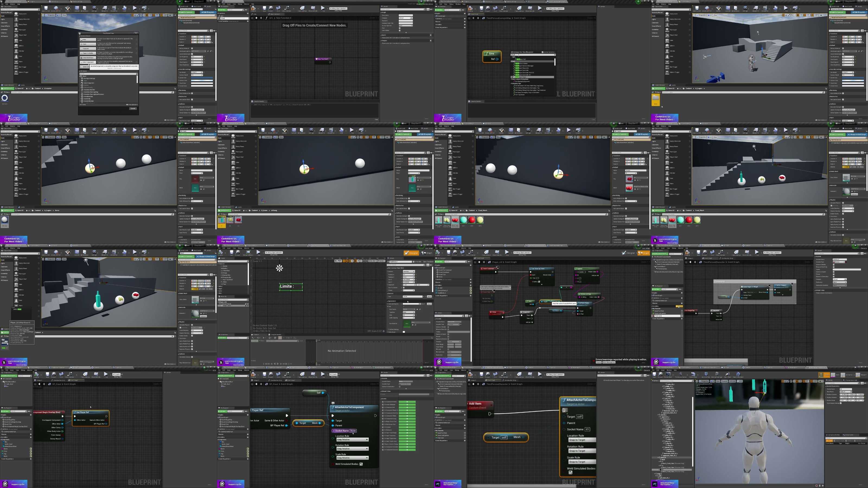
Task: Open File menu in Pick Parent Class frame
Action: point(2,4)
